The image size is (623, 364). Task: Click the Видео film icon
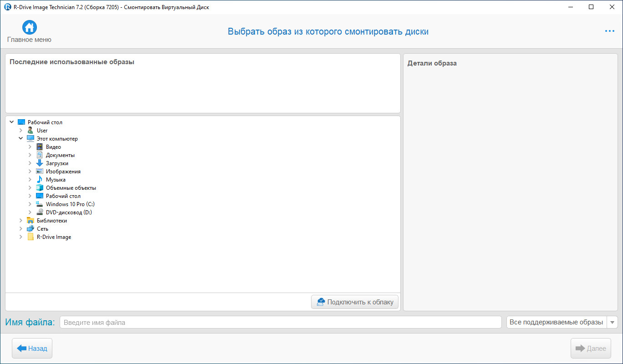pyautogui.click(x=40, y=147)
